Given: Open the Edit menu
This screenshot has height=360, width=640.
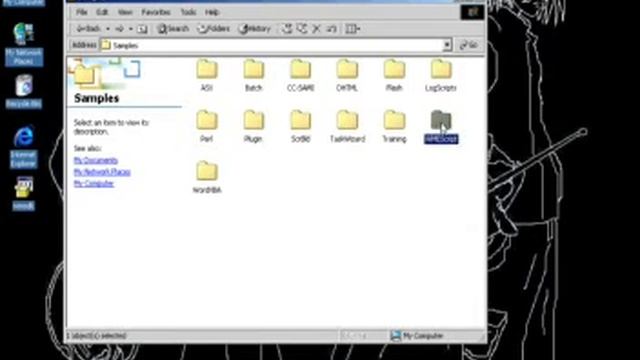Looking at the screenshot, I should pos(102,12).
